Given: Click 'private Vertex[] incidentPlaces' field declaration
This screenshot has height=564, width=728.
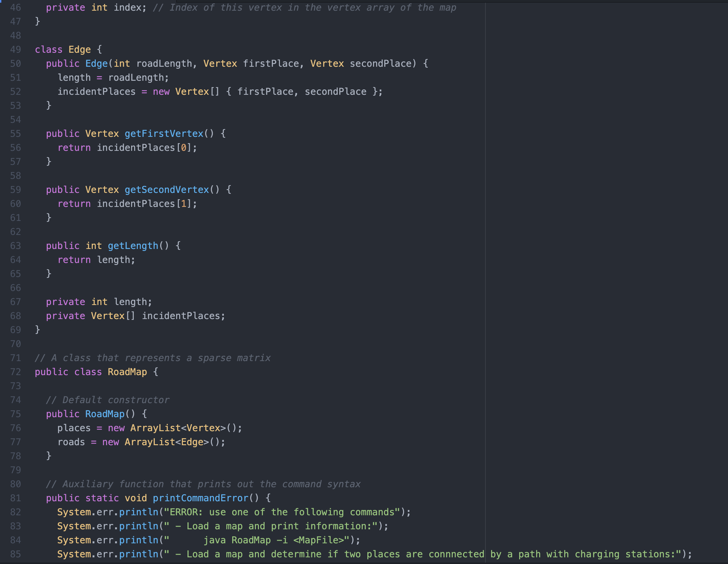Looking at the screenshot, I should tap(135, 316).
